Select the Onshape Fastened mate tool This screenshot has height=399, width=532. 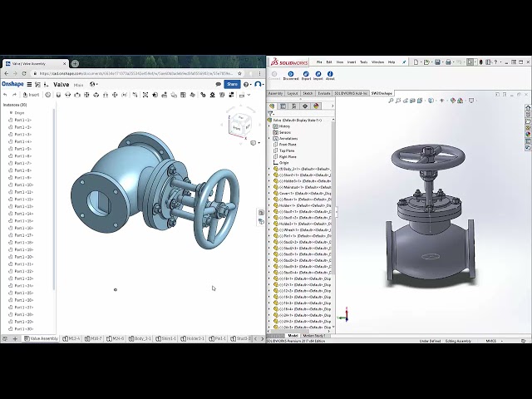58,95
